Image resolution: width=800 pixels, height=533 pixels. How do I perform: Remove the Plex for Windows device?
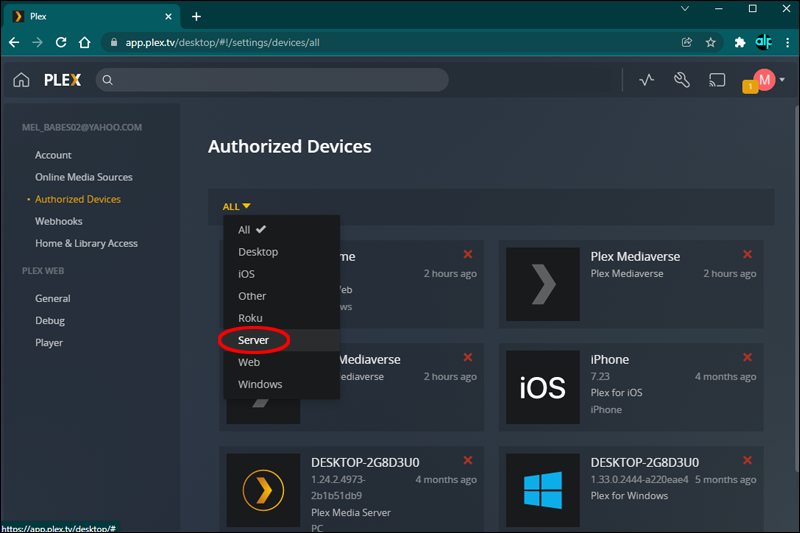tap(747, 460)
